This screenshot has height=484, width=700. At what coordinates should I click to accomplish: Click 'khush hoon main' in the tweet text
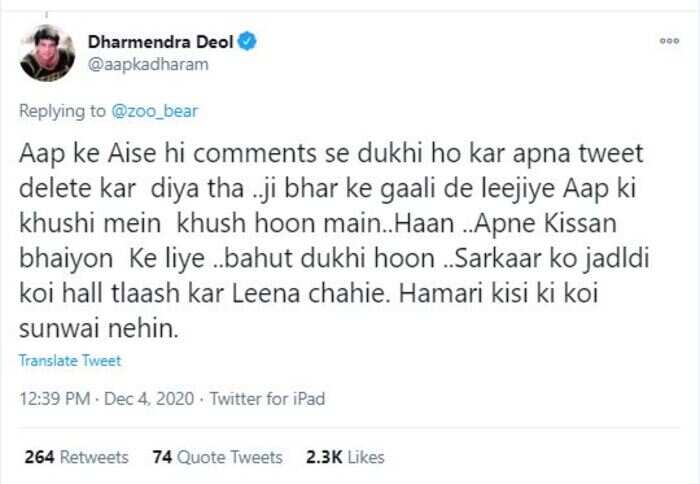coord(278,224)
